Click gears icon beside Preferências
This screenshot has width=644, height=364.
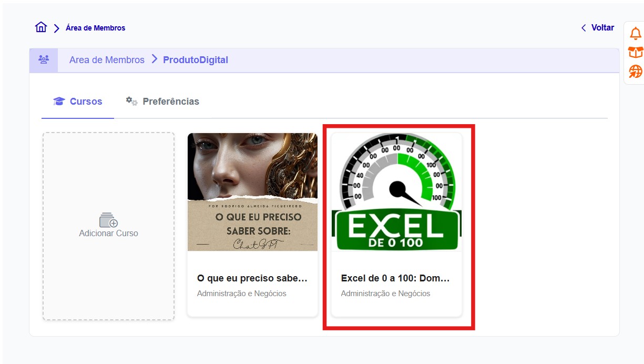click(x=131, y=101)
